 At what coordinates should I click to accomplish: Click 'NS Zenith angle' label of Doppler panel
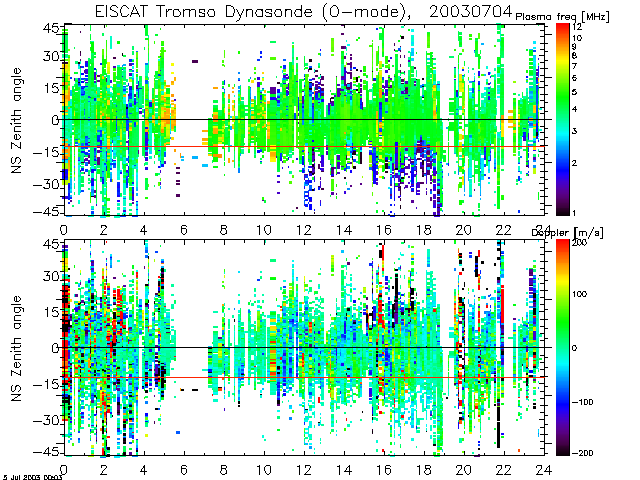click(16, 348)
